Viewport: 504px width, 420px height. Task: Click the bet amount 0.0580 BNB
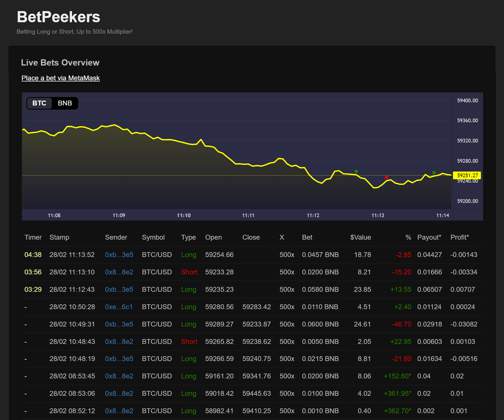coord(320,289)
